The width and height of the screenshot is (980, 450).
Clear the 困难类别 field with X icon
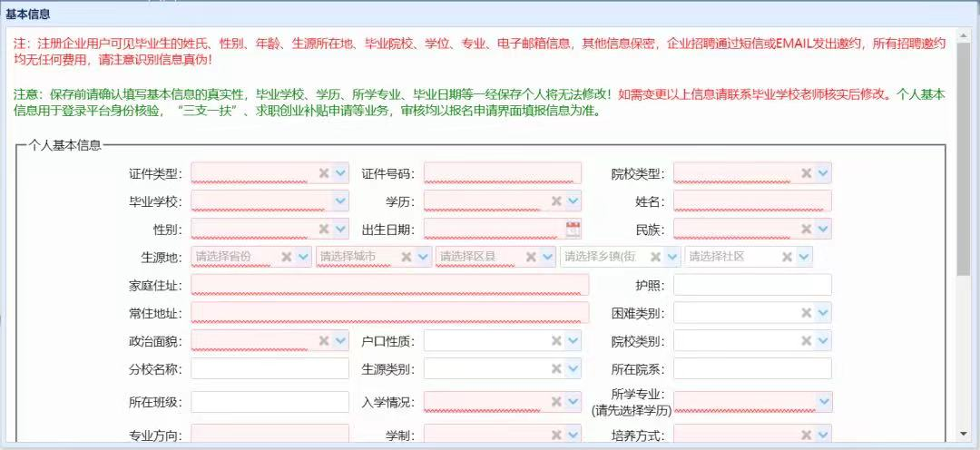click(807, 312)
